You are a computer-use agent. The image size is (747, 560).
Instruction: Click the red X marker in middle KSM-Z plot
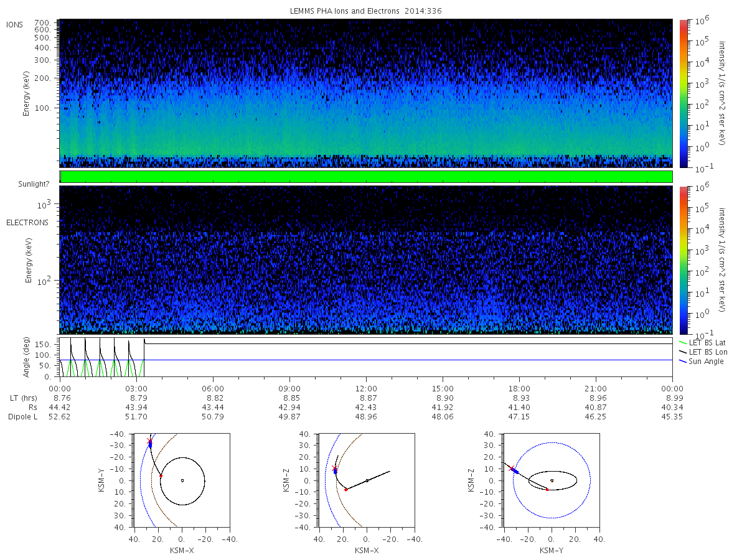pyautogui.click(x=334, y=467)
